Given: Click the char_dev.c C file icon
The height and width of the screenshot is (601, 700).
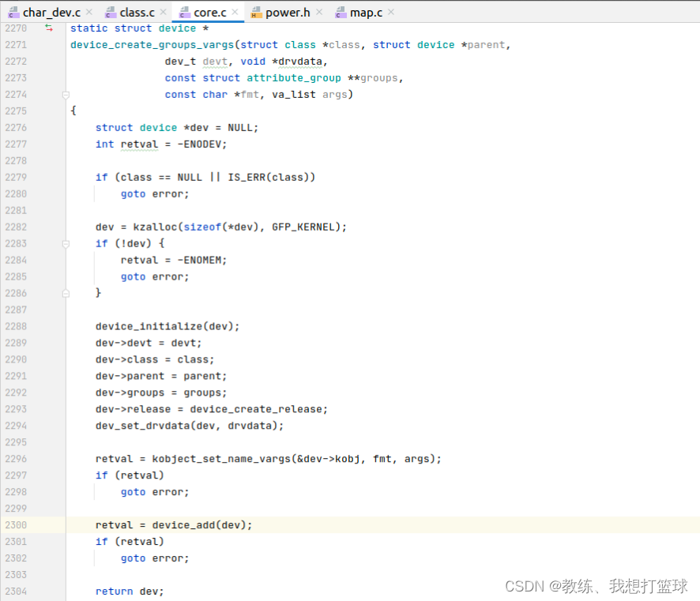Looking at the screenshot, I should [13, 13].
